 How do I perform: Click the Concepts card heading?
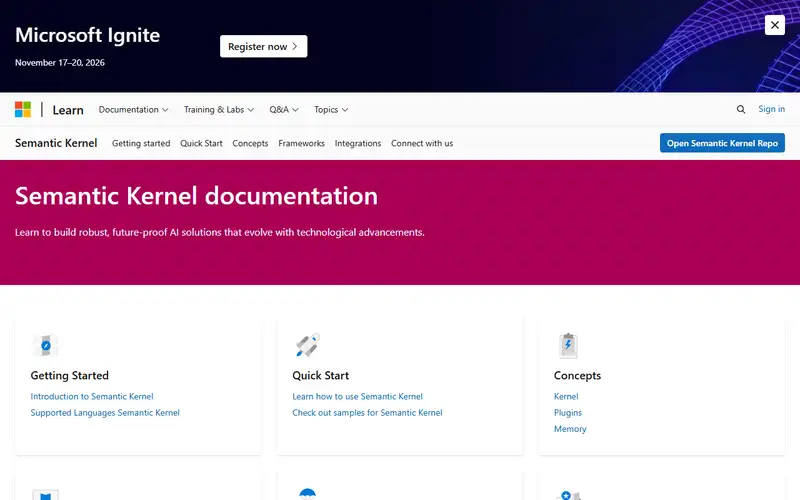[x=577, y=376]
